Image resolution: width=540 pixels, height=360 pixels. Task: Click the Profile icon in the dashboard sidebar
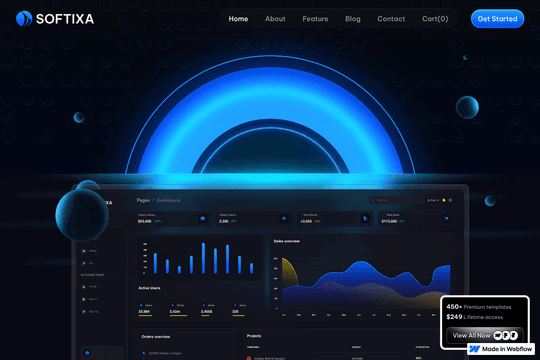84,287
